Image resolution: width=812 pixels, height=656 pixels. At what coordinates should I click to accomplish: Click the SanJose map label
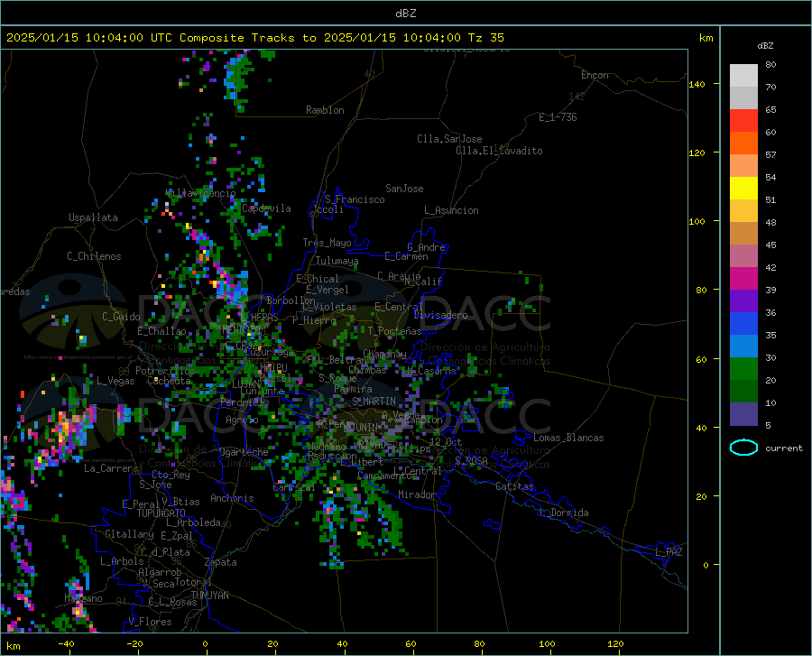[404, 189]
